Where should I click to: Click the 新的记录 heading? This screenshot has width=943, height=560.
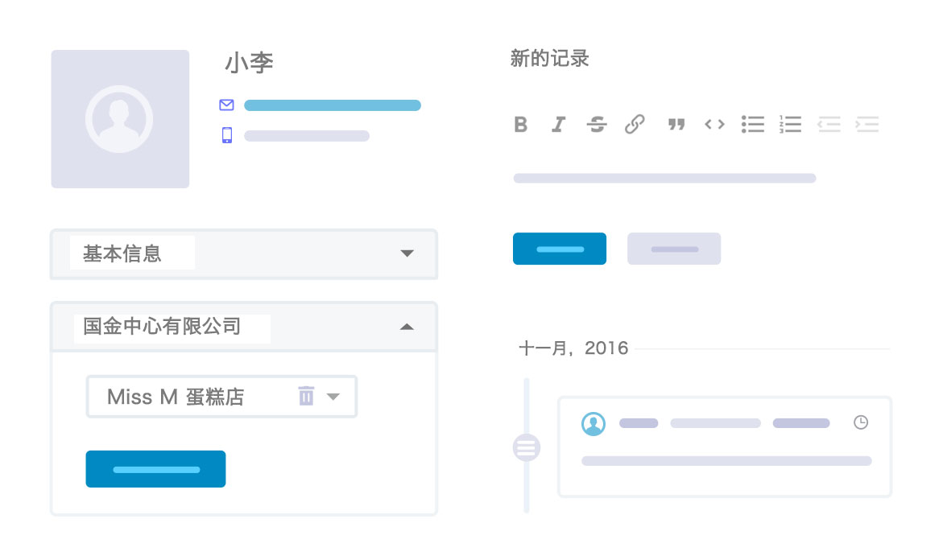(x=550, y=59)
